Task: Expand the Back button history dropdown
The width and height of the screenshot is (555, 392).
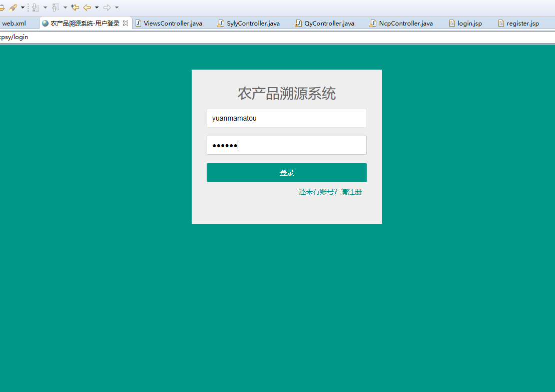Action: pyautogui.click(x=97, y=8)
